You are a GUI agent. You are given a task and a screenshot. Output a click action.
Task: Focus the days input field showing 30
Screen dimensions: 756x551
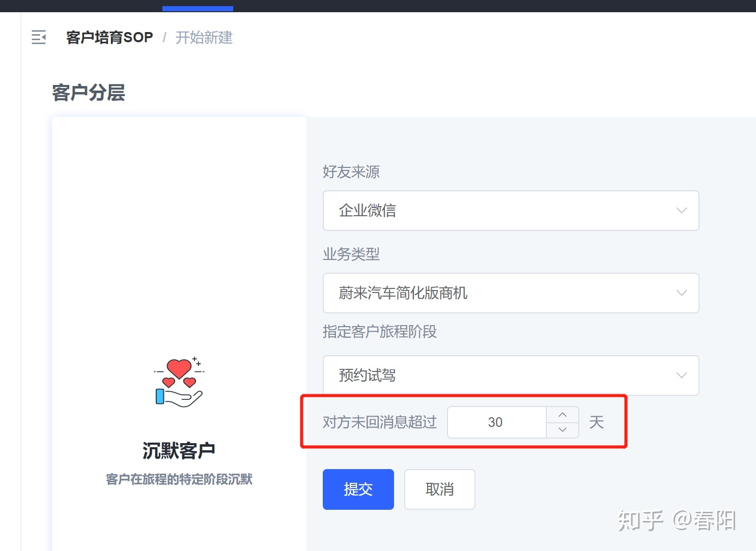click(496, 422)
